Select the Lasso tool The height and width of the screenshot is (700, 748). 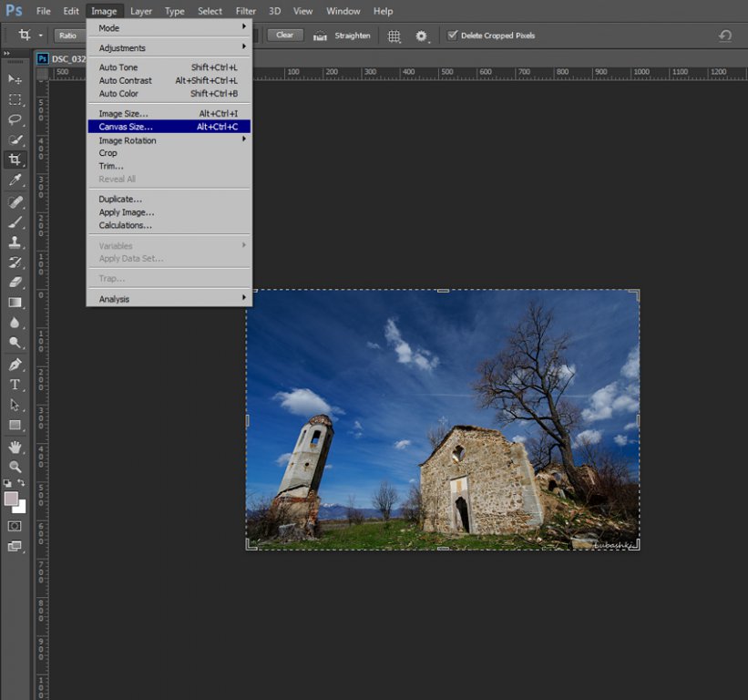point(15,119)
